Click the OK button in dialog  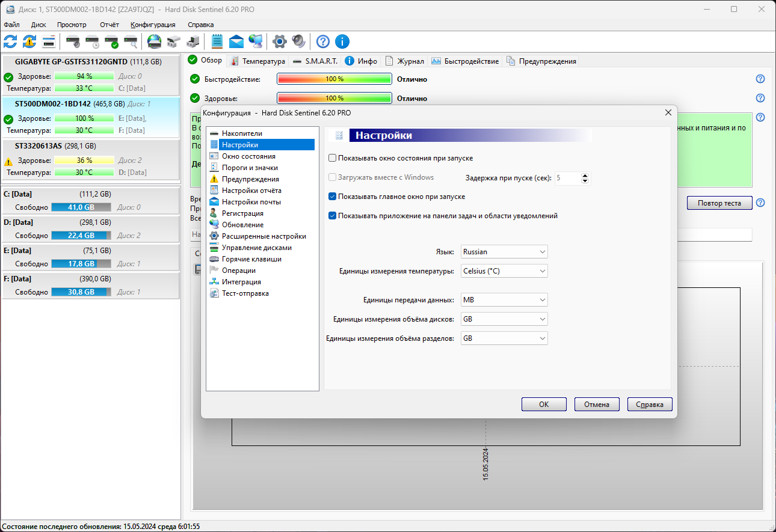[544, 405]
